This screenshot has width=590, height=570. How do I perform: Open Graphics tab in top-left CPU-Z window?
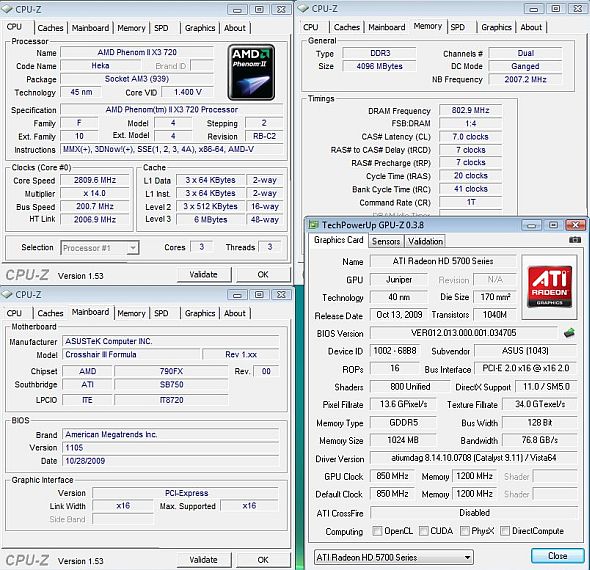200,28
